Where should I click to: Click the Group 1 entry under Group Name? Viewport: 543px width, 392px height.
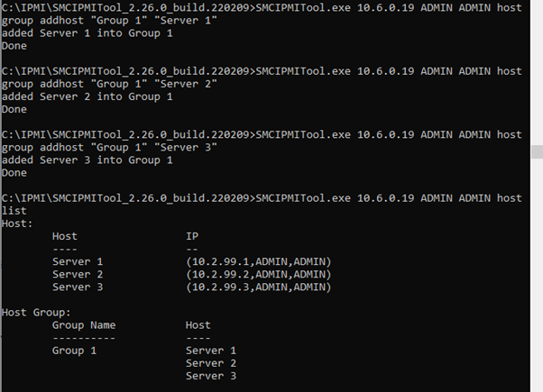[74, 350]
